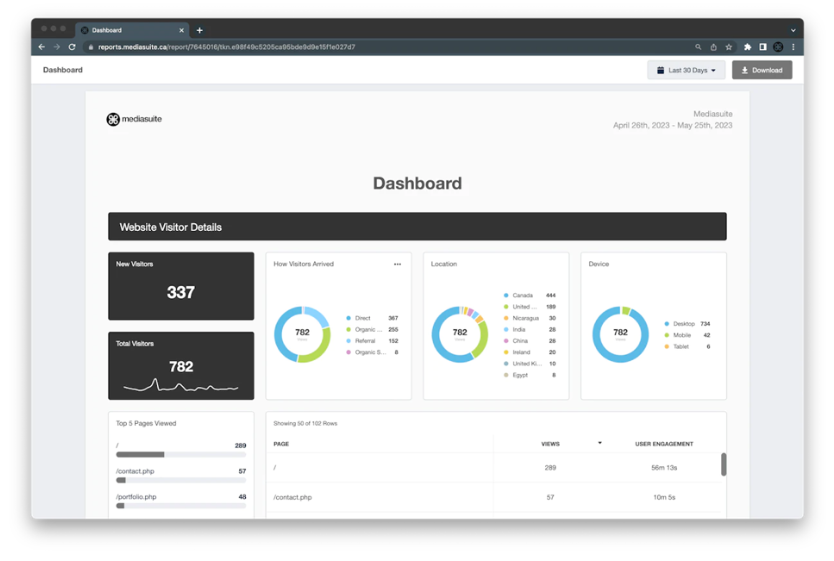Click the browser back arrow
Screen dimensions: 834x561
[x=42, y=47]
